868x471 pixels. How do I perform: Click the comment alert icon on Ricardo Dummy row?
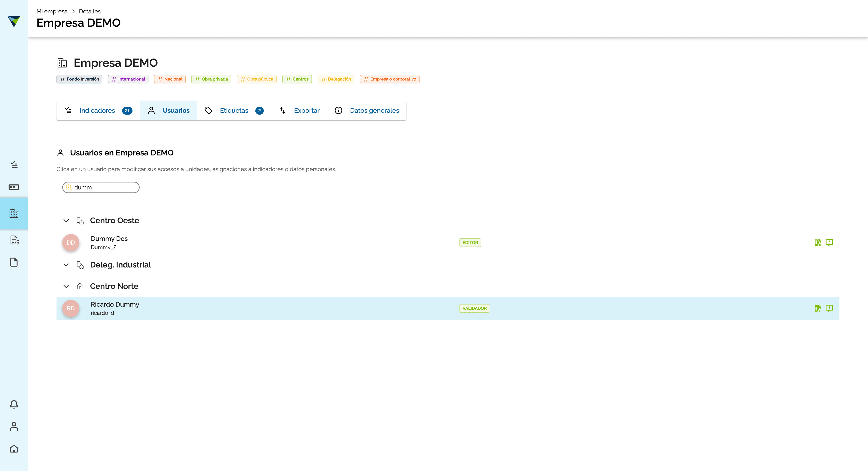tap(829, 308)
